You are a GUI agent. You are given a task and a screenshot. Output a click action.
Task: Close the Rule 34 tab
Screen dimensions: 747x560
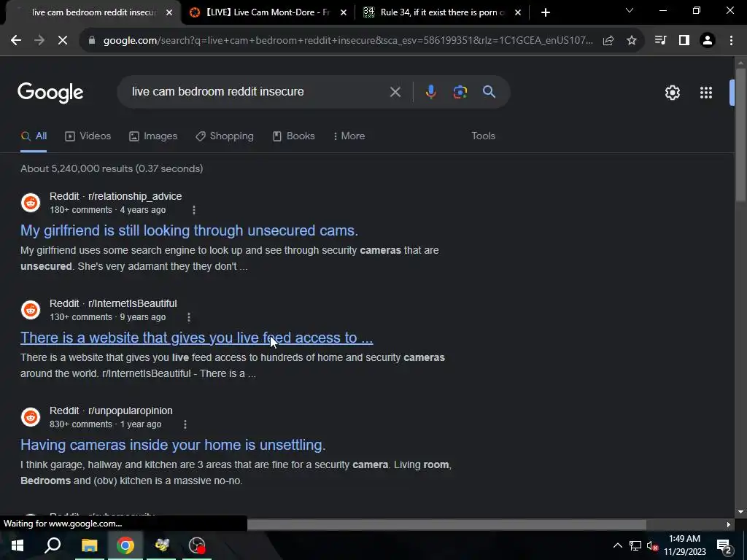click(x=518, y=13)
